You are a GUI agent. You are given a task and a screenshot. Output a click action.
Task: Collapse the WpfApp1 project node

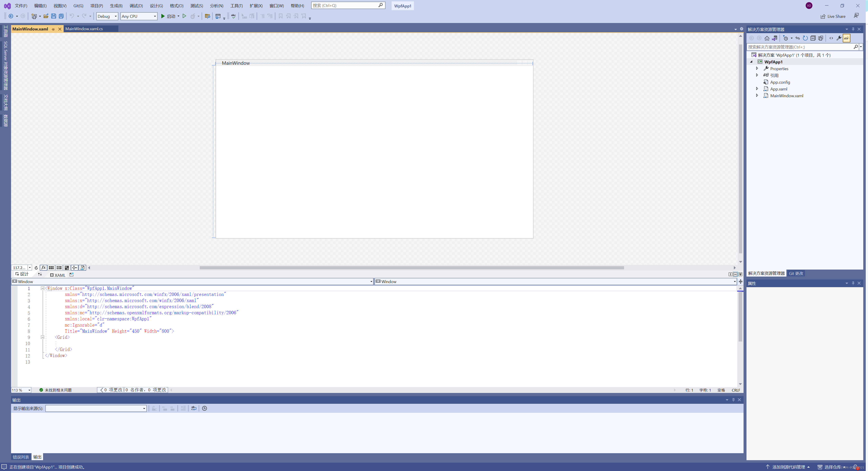(751, 62)
